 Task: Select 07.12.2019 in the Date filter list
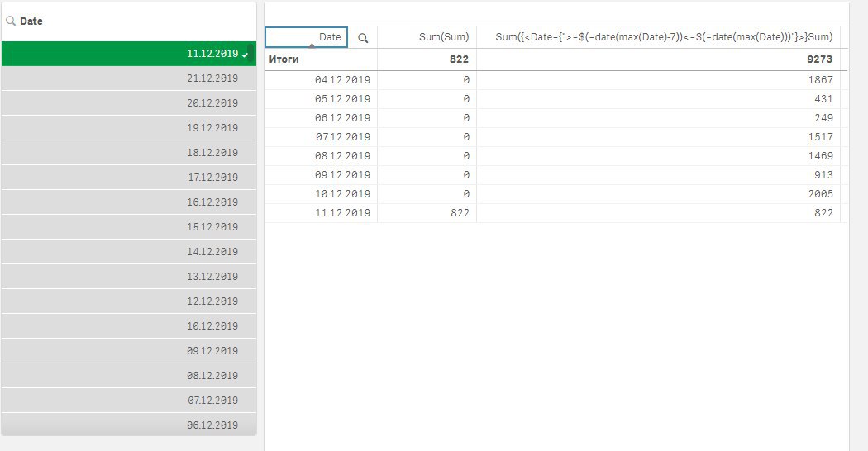click(x=128, y=401)
